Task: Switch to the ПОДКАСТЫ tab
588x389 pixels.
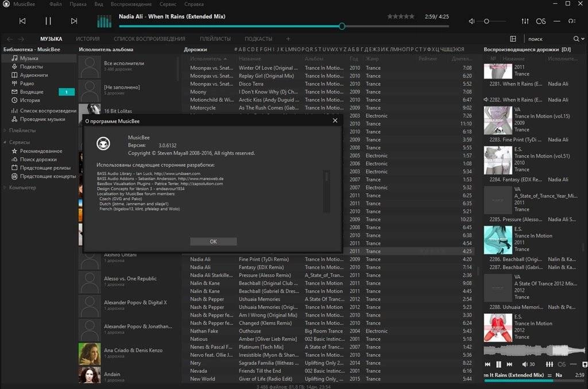Action: (x=258, y=39)
